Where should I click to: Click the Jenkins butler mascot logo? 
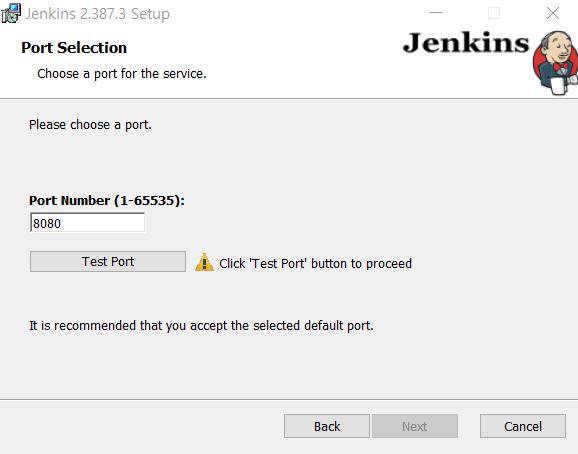[556, 63]
